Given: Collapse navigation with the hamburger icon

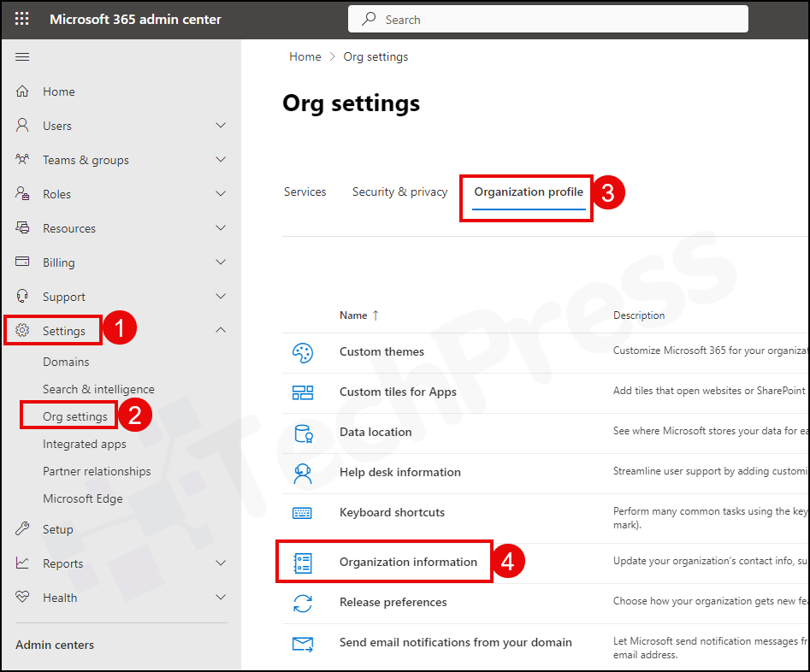Looking at the screenshot, I should click(22, 56).
